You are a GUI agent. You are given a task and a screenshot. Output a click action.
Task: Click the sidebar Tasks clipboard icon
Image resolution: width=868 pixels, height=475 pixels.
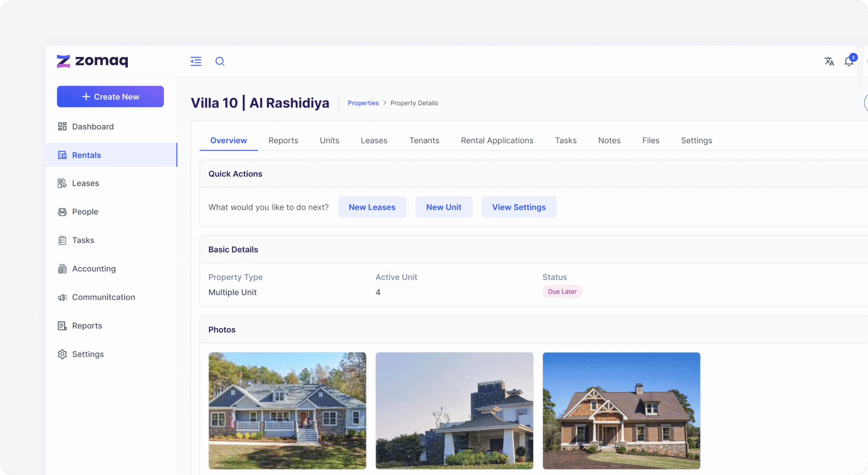62,240
